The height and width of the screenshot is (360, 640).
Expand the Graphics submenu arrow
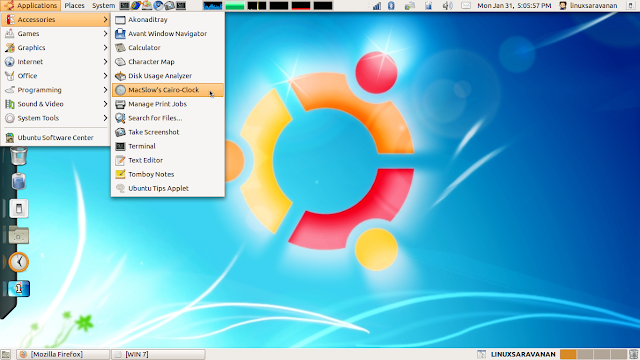105,48
